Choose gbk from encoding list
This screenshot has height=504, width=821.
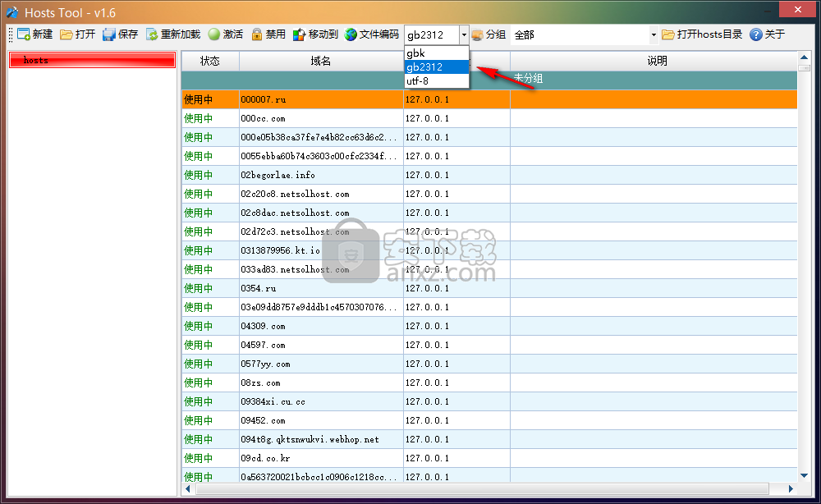click(x=437, y=53)
